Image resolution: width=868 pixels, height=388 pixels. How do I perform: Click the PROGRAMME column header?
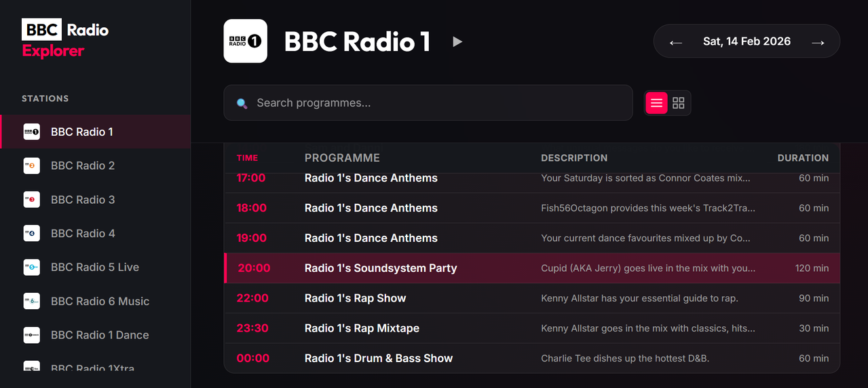(x=342, y=158)
